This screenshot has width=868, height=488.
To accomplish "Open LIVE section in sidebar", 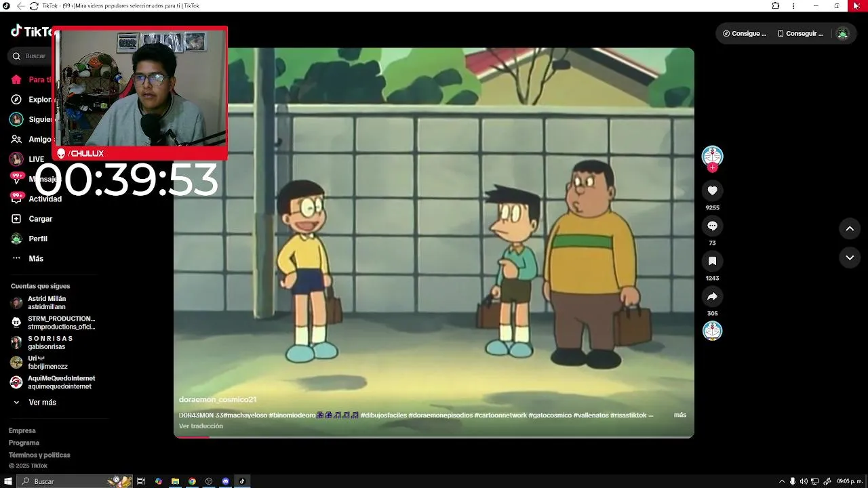I will pos(27,159).
